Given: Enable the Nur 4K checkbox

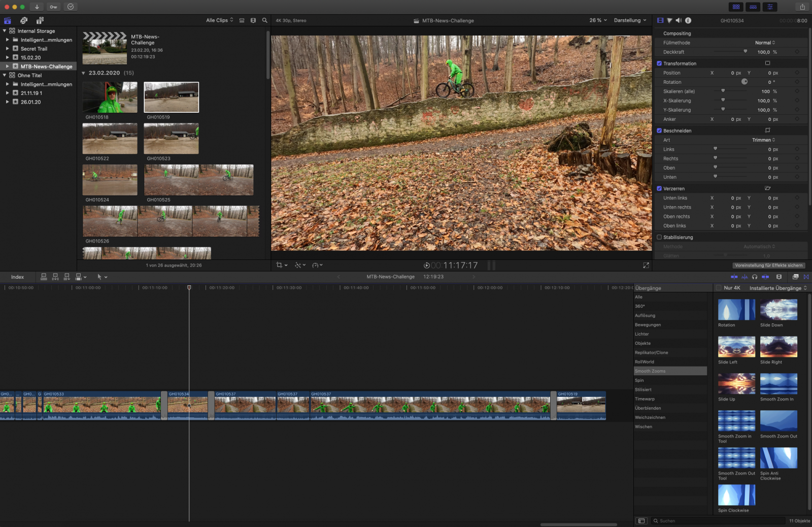Looking at the screenshot, I should tap(719, 288).
